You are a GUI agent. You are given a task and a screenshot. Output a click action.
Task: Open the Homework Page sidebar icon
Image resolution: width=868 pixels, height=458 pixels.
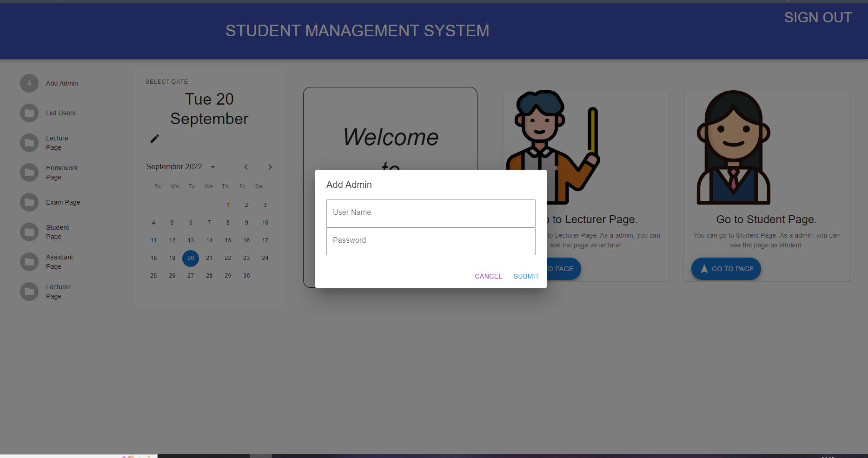coord(29,173)
